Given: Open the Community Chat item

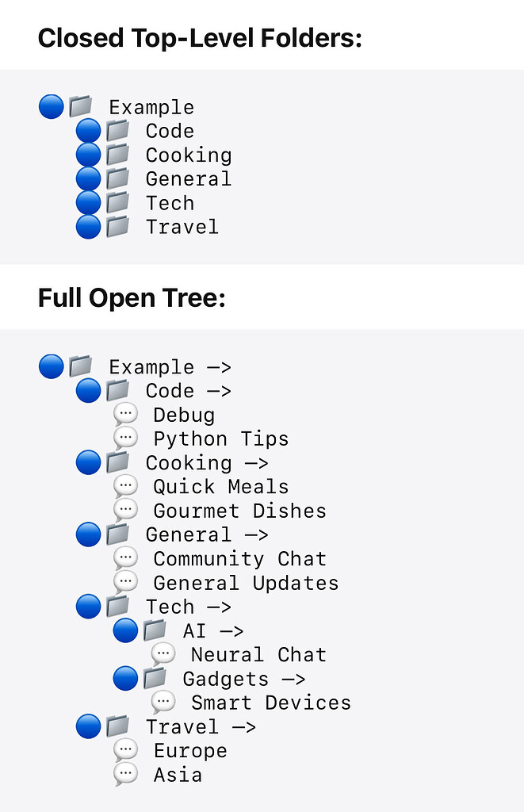Looking at the screenshot, I should 238,557.
